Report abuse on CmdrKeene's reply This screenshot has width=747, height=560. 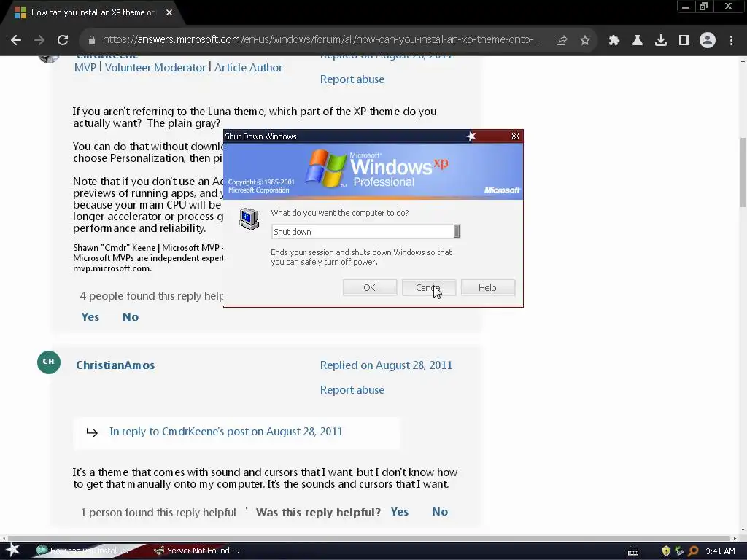pos(352,79)
